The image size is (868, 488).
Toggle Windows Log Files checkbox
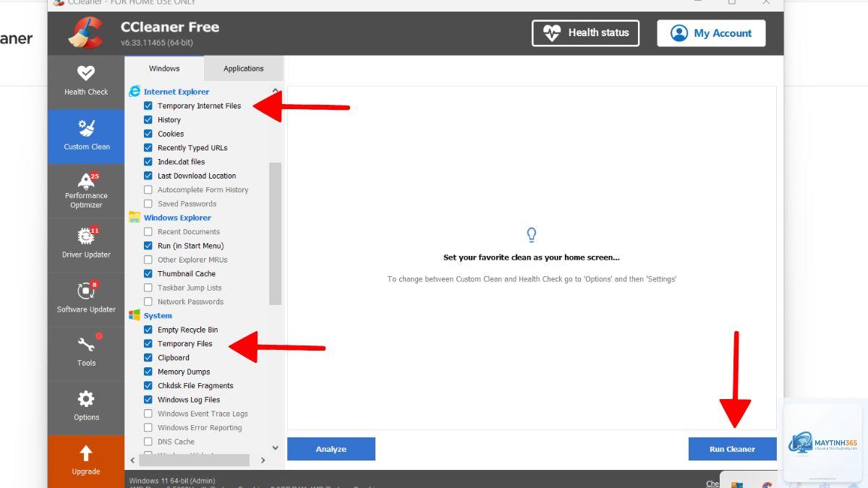[148, 400]
